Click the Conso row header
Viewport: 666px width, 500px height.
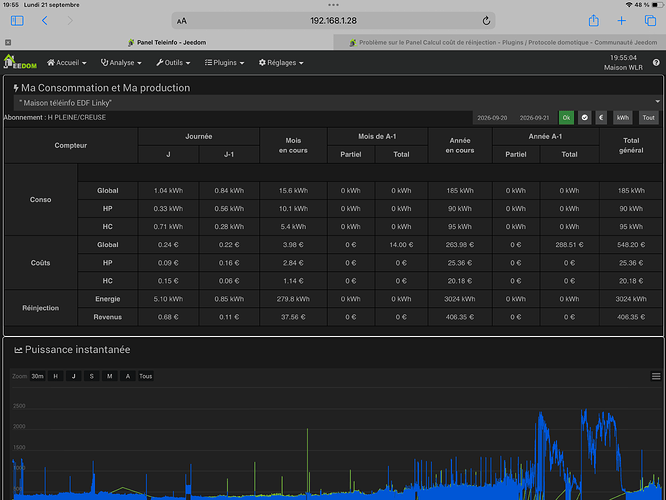[x=40, y=200]
